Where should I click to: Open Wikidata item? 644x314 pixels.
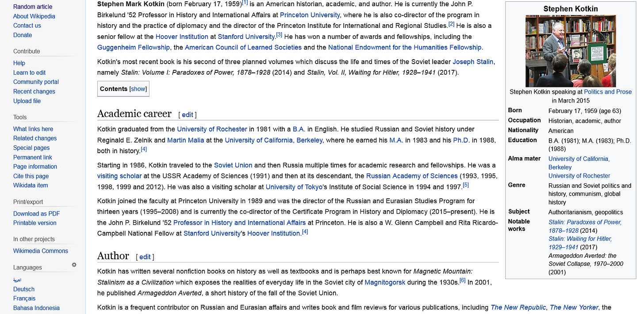click(31, 185)
